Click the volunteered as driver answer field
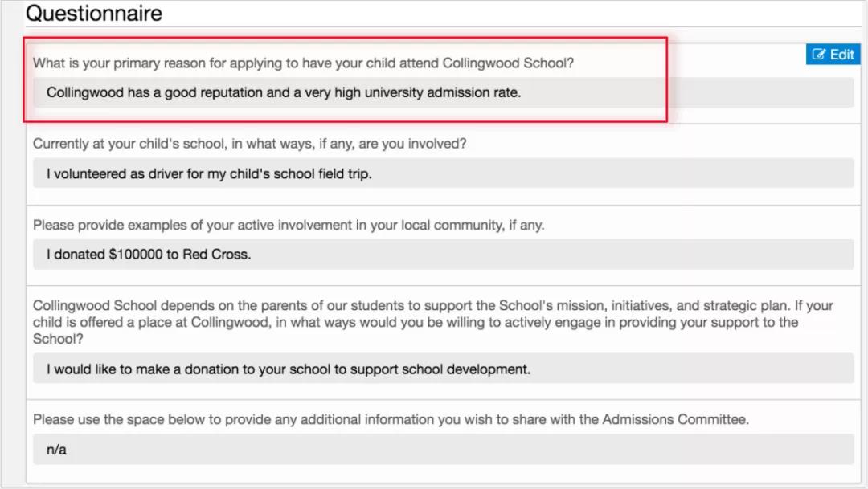The image size is (868, 489). point(443,173)
